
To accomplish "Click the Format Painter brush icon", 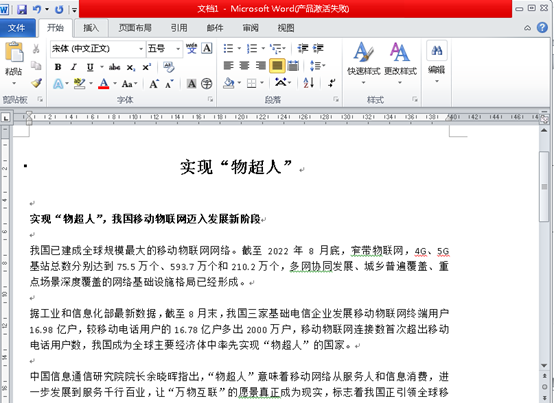I will (36, 83).
